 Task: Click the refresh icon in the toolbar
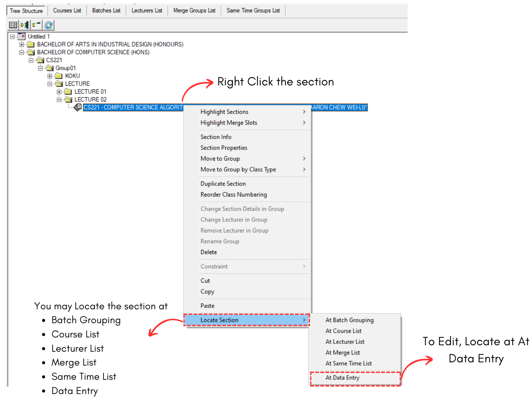(49, 25)
